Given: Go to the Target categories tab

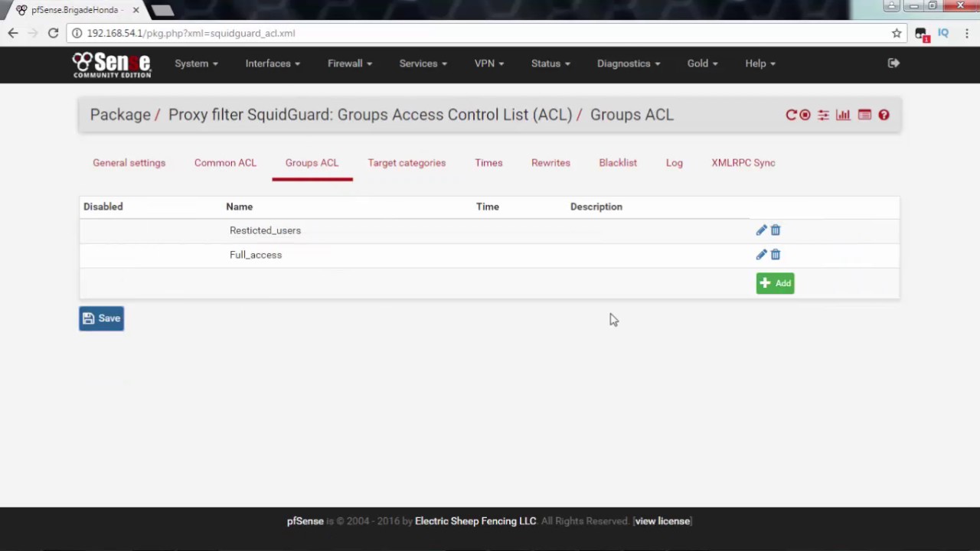Looking at the screenshot, I should point(407,163).
